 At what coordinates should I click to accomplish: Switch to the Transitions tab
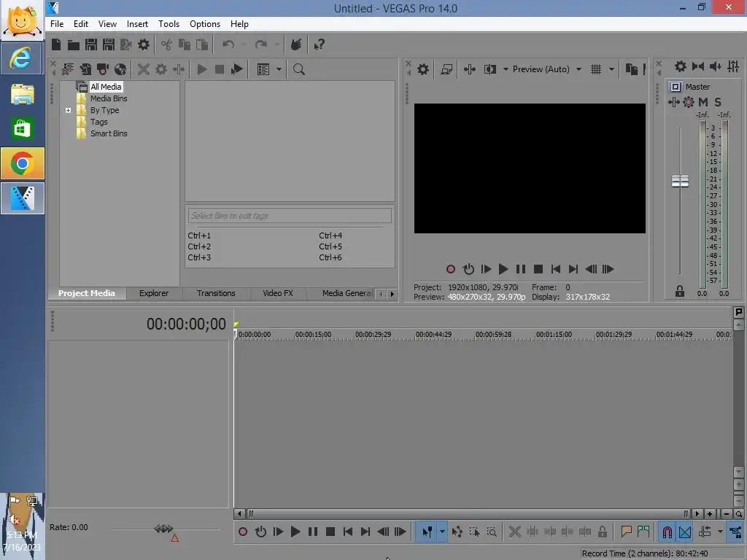(x=216, y=293)
